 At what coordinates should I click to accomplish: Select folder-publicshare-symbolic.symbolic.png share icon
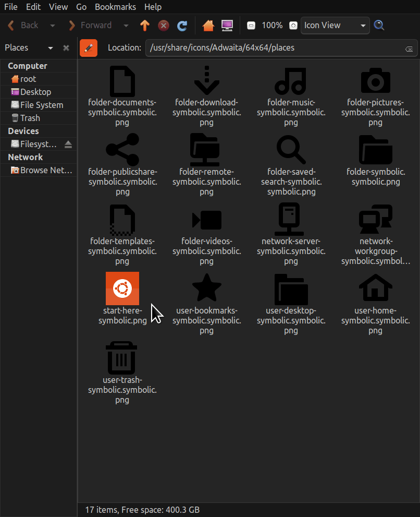coord(122,149)
